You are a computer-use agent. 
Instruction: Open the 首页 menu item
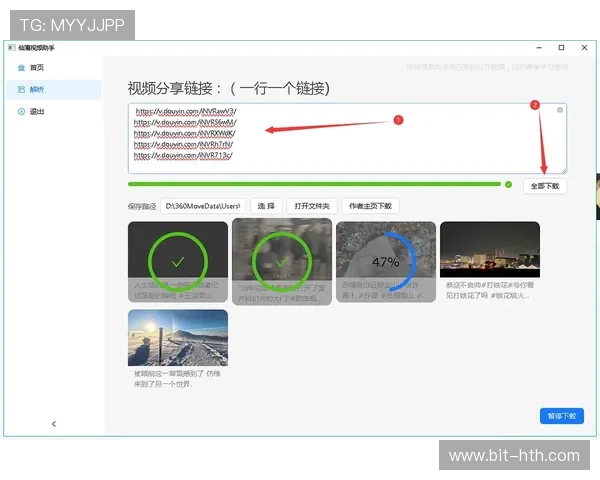pyautogui.click(x=37, y=67)
